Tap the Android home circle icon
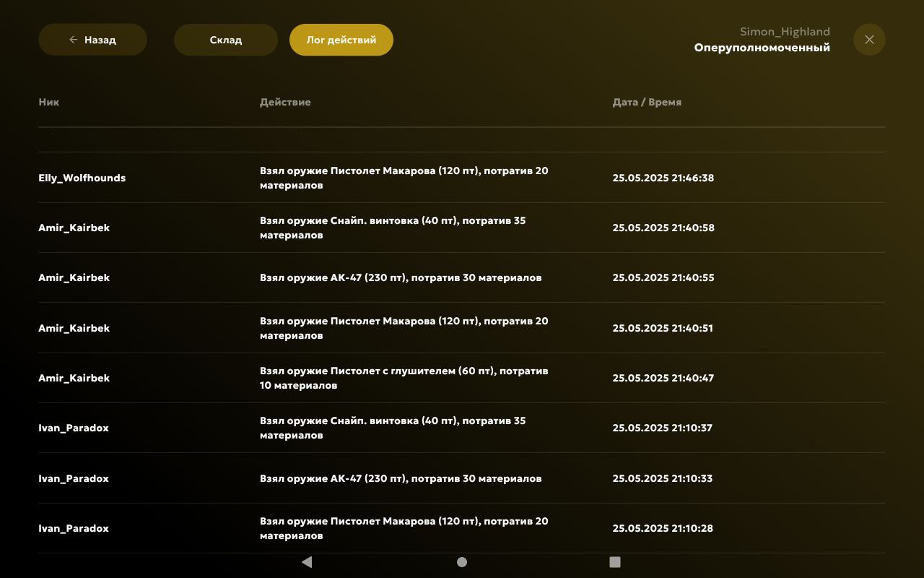Screen dimensions: 924x578 (462, 562)
